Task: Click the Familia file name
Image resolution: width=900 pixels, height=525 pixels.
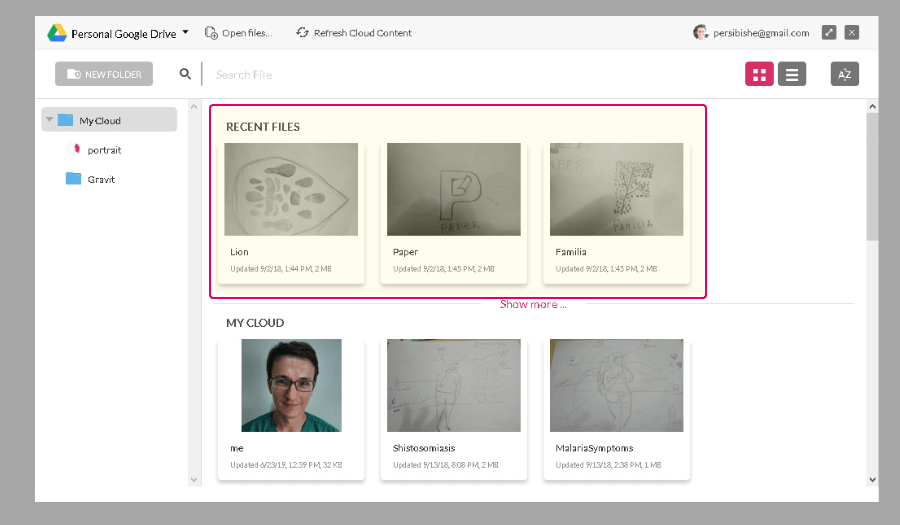Action: pyautogui.click(x=571, y=252)
